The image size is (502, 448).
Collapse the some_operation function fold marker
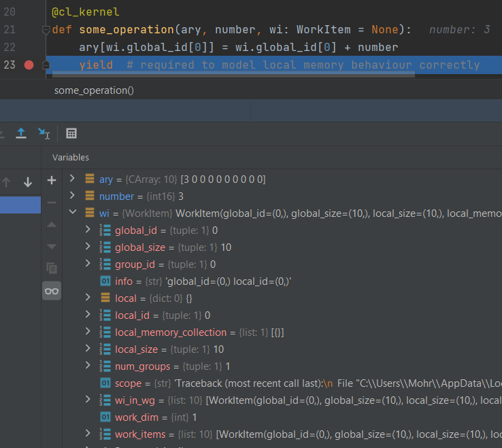coord(46,30)
